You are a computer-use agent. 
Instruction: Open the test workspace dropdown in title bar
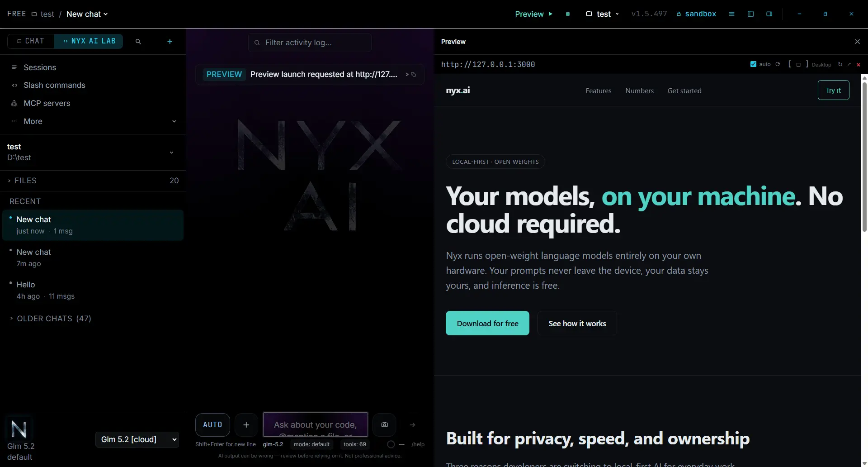click(602, 14)
